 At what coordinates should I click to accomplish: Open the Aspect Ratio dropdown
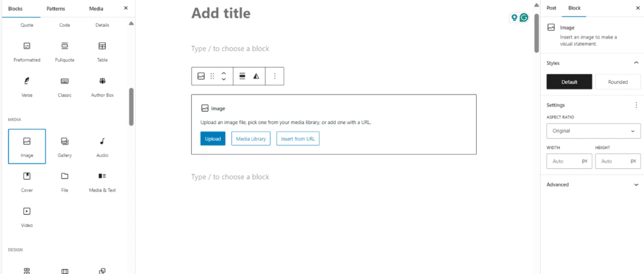594,131
